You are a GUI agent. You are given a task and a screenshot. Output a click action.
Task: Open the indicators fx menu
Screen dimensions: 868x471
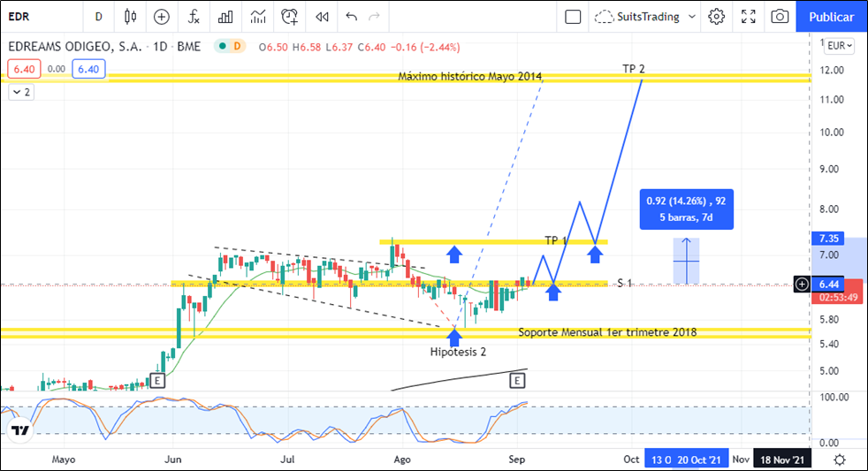click(x=194, y=16)
